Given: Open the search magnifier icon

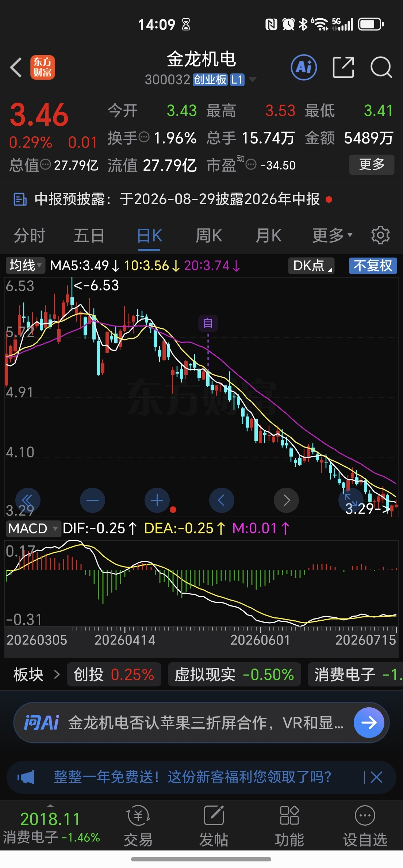Looking at the screenshot, I should click(381, 68).
